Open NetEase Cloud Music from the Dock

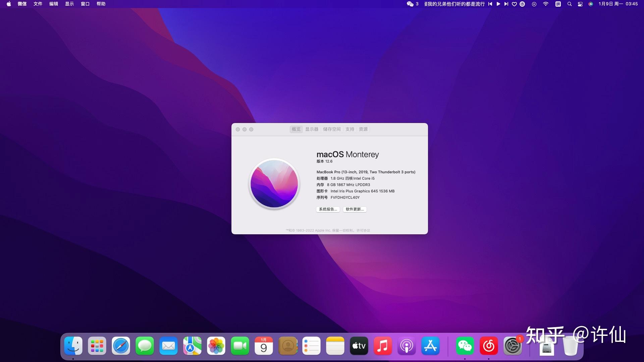click(x=489, y=346)
